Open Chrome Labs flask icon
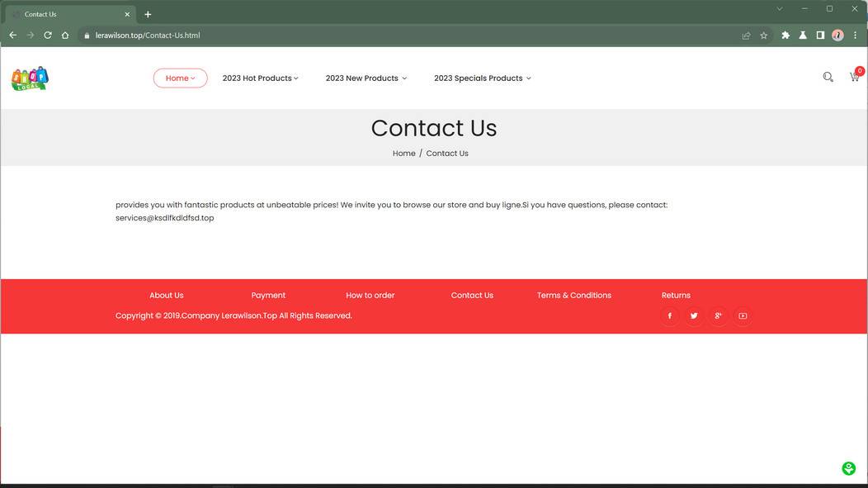The image size is (868, 488). 803,35
